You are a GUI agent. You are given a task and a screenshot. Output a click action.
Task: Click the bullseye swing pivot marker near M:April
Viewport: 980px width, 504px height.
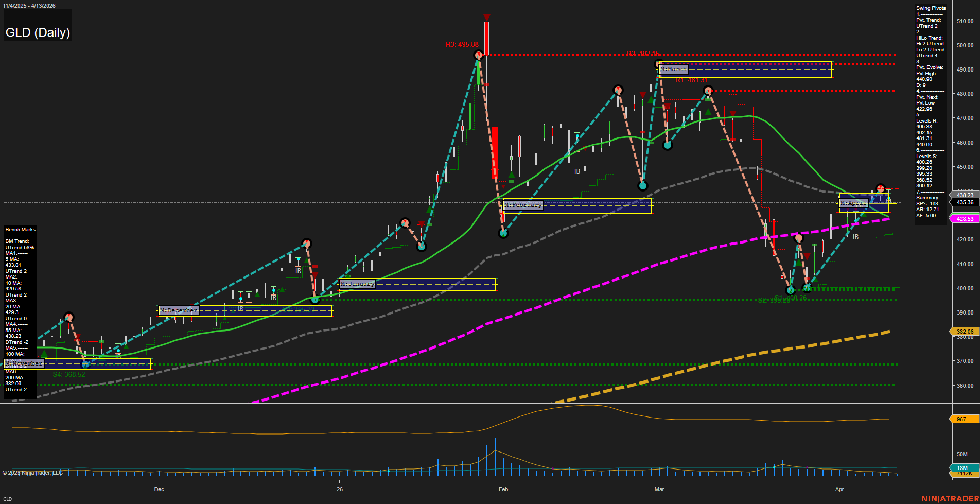[x=881, y=188]
